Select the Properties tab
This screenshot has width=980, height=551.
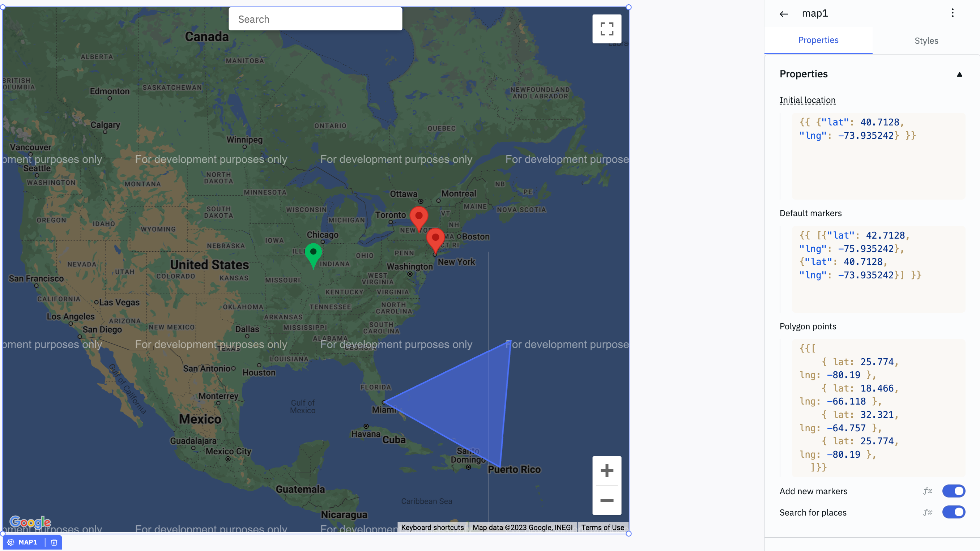tap(818, 40)
